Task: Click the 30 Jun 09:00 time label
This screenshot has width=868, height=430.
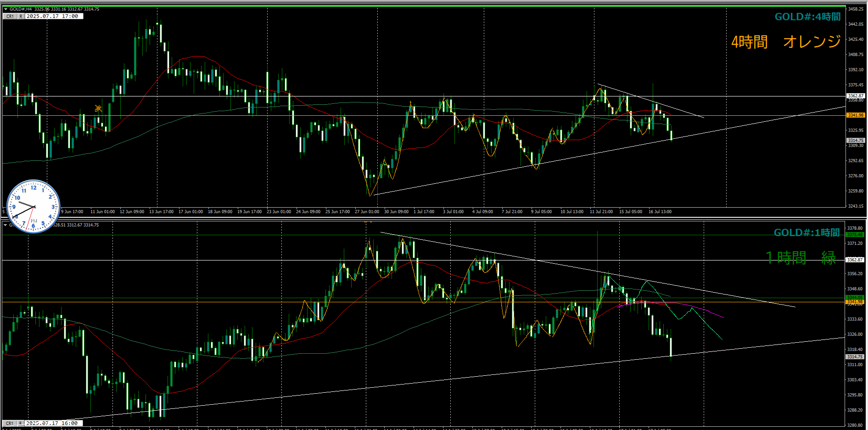Action: coord(396,212)
